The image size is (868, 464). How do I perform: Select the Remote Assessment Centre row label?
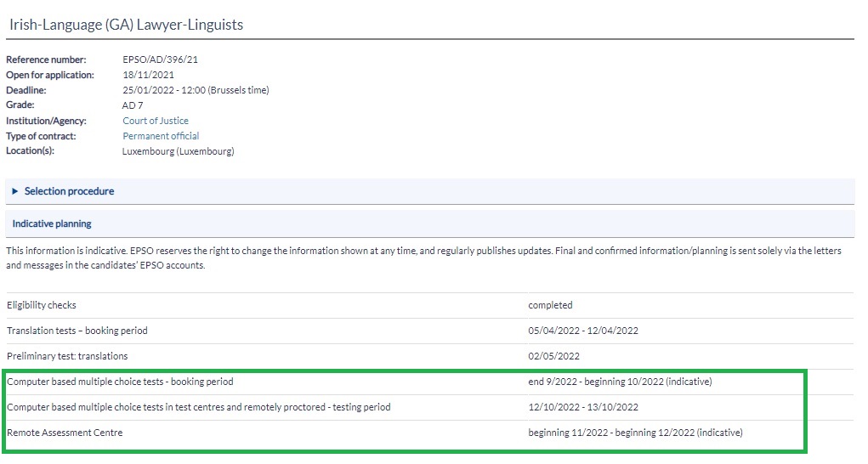(65, 433)
